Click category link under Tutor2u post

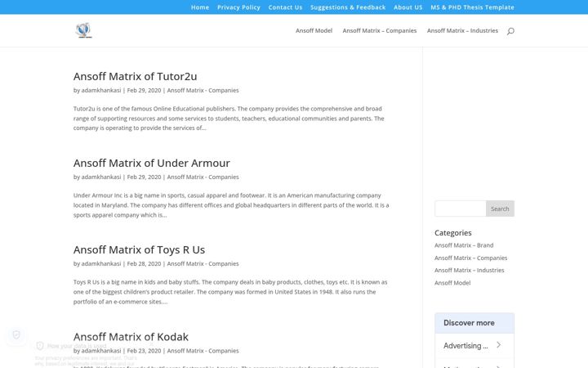[203, 90]
